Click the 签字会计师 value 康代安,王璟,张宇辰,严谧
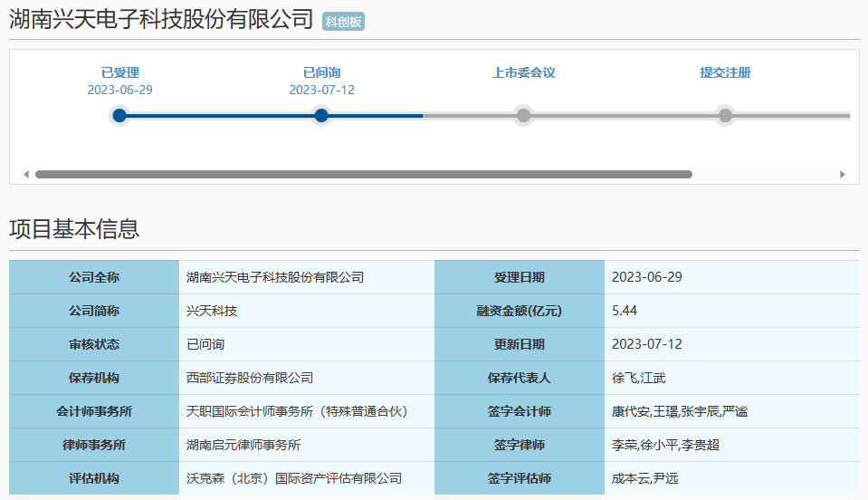This screenshot has width=868, height=500. click(x=679, y=411)
